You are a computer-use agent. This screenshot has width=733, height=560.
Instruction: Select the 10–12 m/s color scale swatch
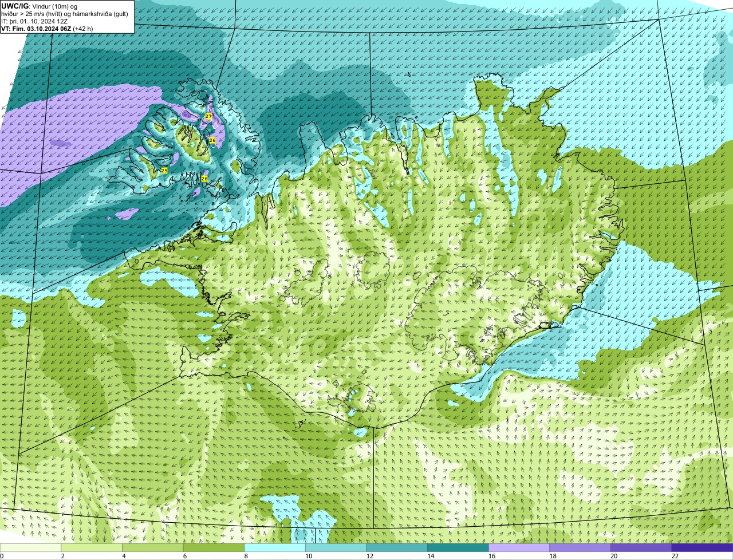pyautogui.click(x=336, y=547)
